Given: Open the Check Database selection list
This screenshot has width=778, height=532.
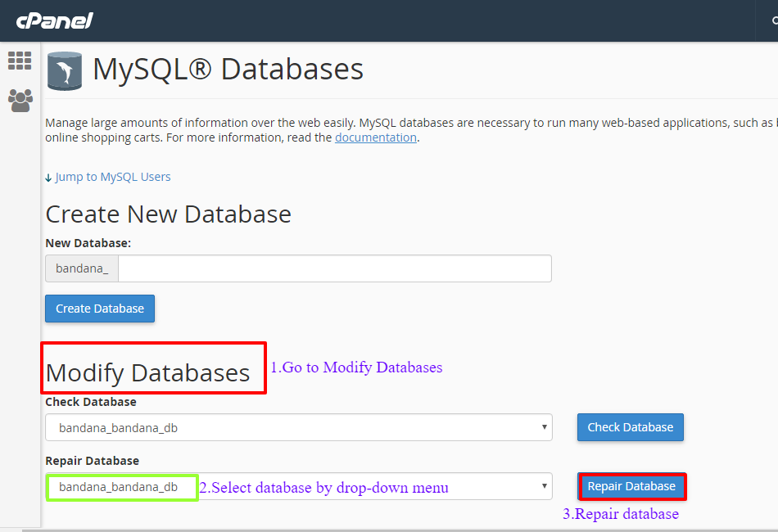Looking at the screenshot, I should coord(298,427).
